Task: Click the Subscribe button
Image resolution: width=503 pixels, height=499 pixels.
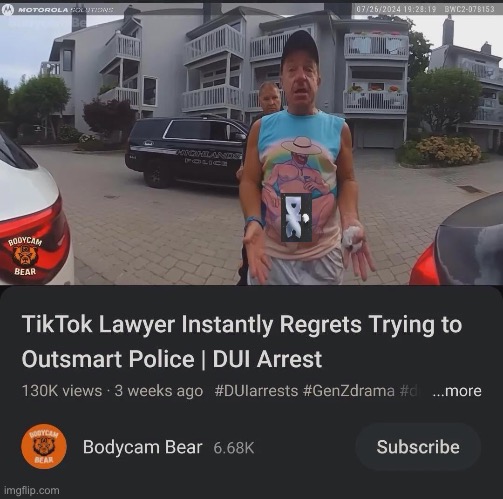Action: pos(418,447)
